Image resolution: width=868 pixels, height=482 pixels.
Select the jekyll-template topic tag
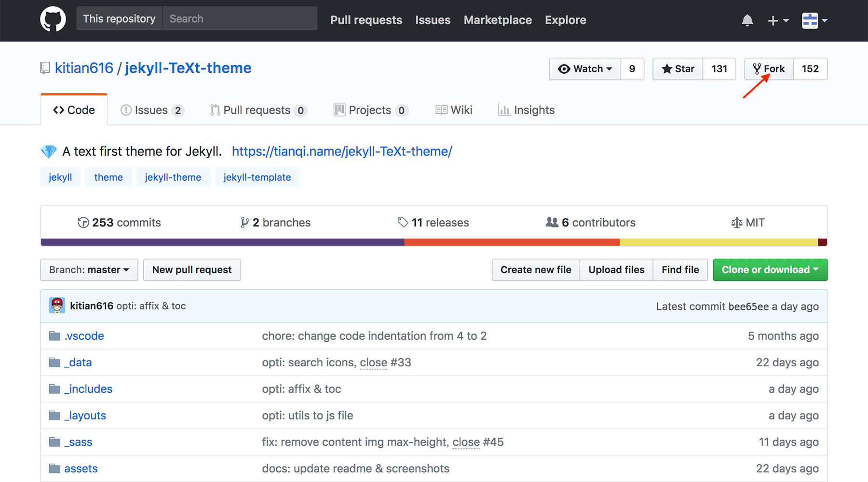pos(257,177)
